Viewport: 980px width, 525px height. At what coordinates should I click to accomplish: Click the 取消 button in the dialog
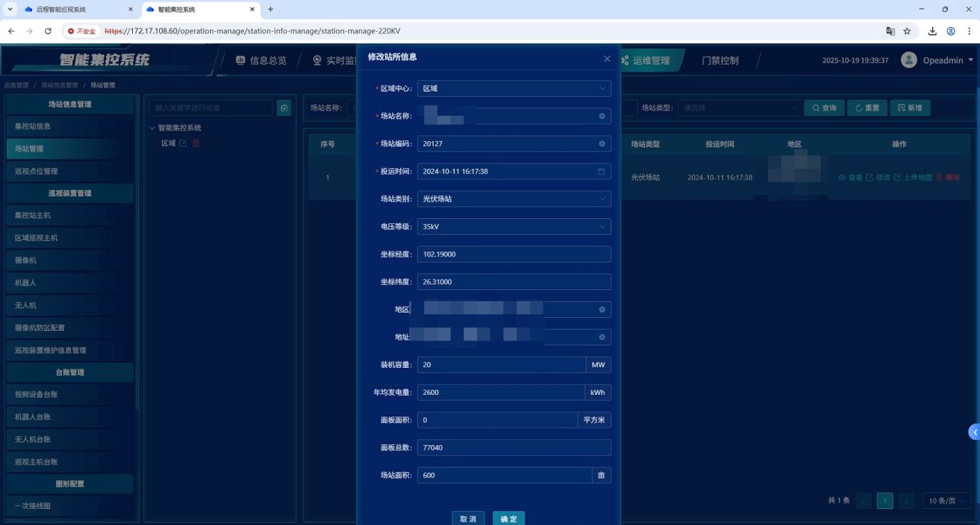[468, 518]
